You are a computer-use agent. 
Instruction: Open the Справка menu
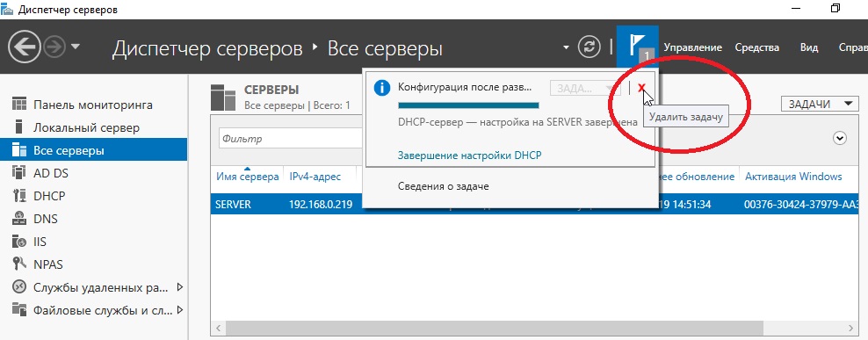click(x=853, y=47)
